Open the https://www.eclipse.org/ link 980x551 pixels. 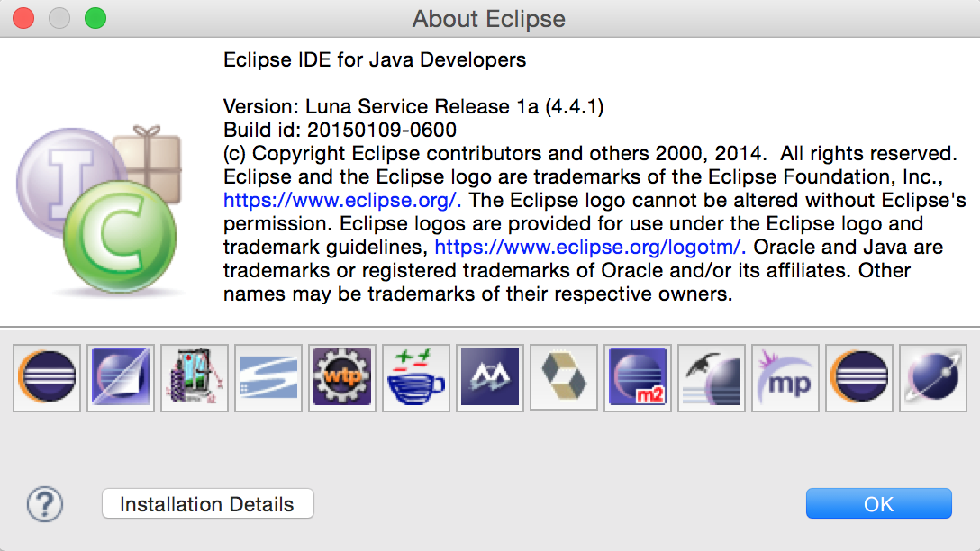click(341, 200)
